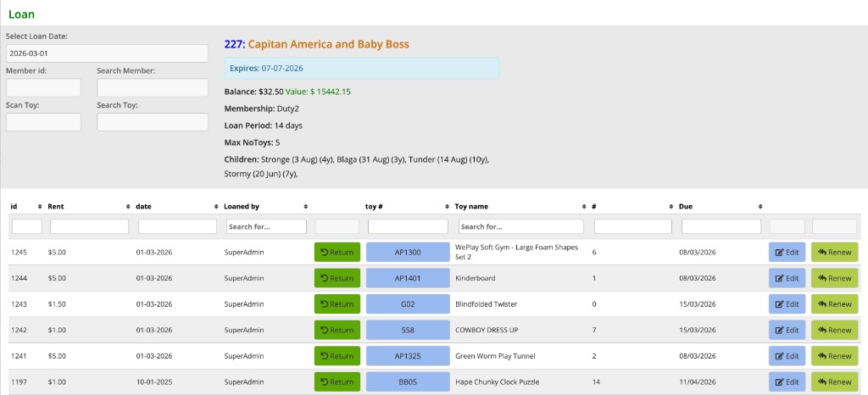Open toy AP1325 button
The width and height of the screenshot is (868, 395).
[408, 356]
